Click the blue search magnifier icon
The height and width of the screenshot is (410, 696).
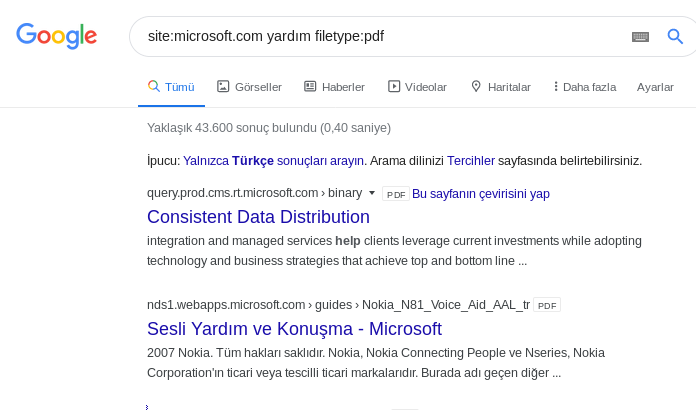click(x=675, y=36)
